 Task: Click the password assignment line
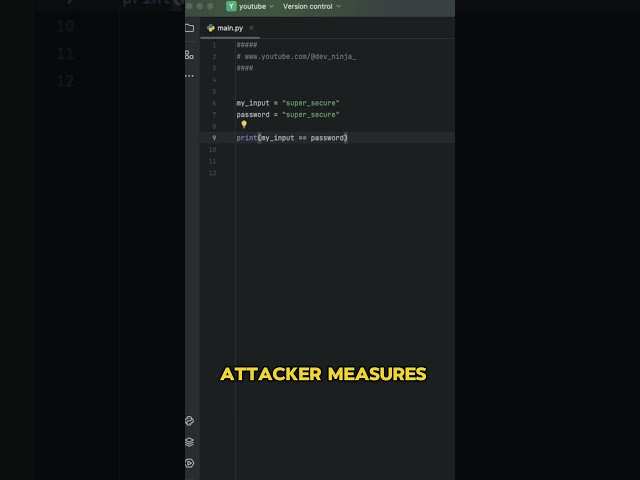(x=288, y=115)
